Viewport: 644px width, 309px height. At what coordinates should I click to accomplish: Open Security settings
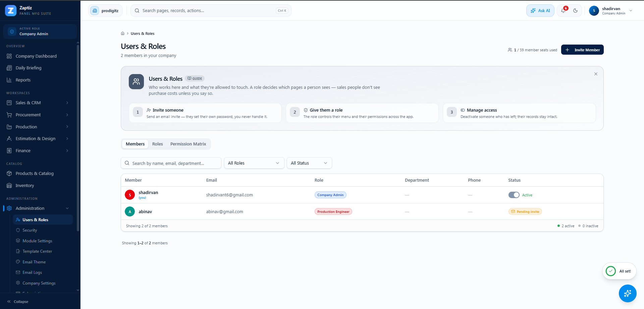43,230
